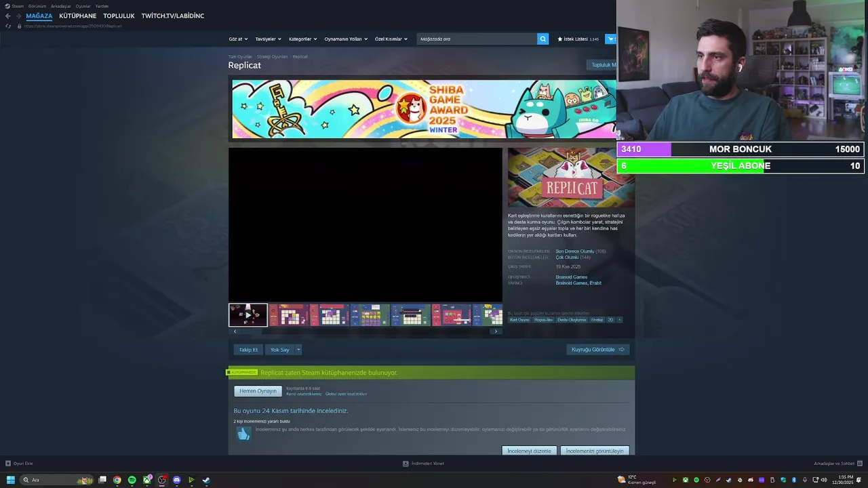This screenshot has height=488, width=868.
Task: Expand the Göz at menu
Action: (238, 39)
